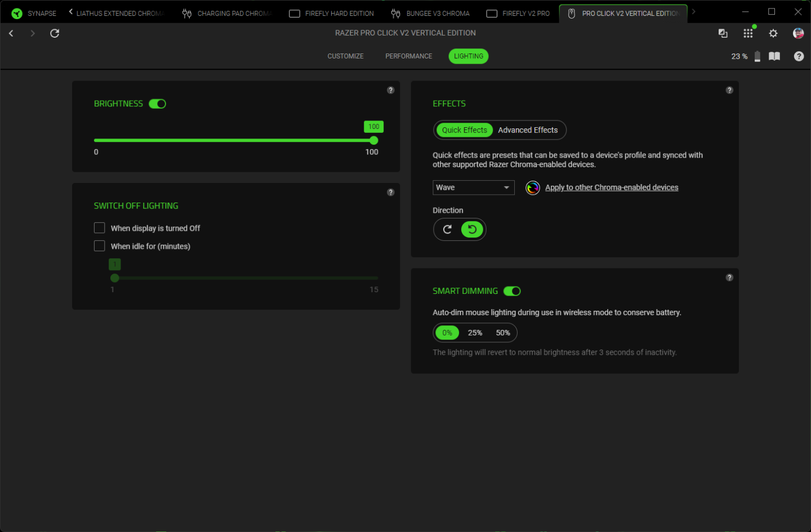Select the Lighting section
The height and width of the screenshot is (532, 811).
click(469, 56)
